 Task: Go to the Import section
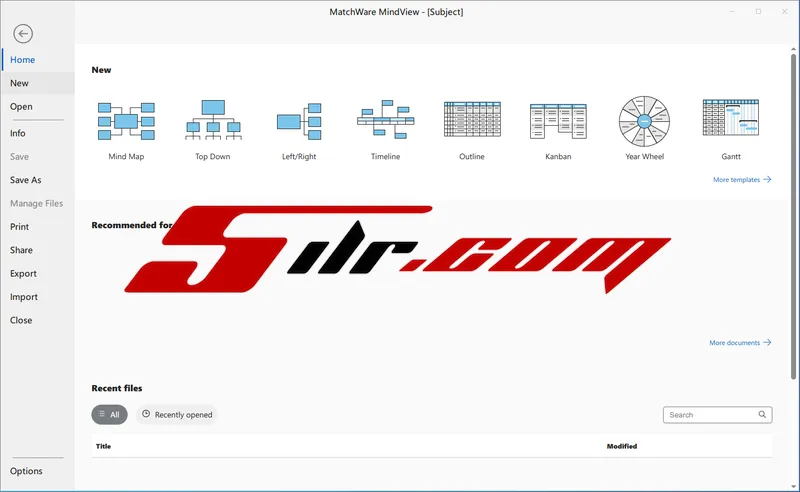(x=23, y=297)
